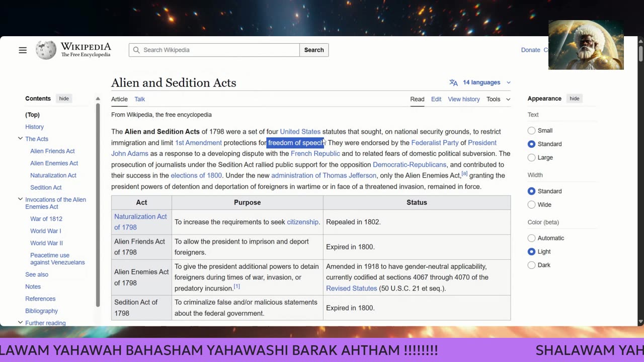Image resolution: width=644 pixels, height=362 pixels.
Task: Open the Revised Statutes link
Action: [351, 288]
